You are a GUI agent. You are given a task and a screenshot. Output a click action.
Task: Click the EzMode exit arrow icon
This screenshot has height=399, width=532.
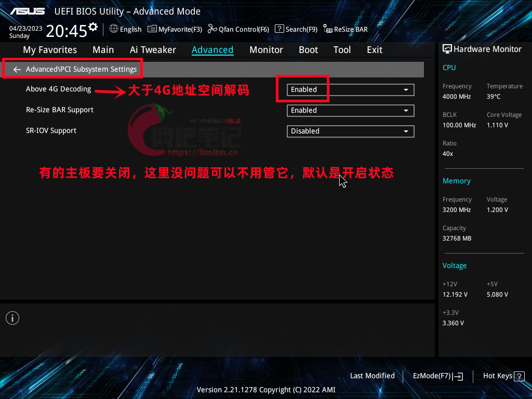click(458, 376)
